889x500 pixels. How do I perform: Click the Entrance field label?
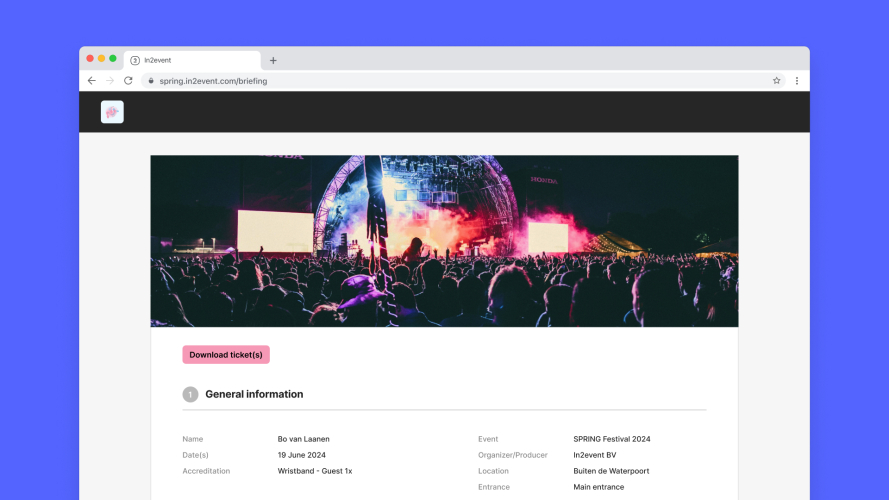(494, 486)
